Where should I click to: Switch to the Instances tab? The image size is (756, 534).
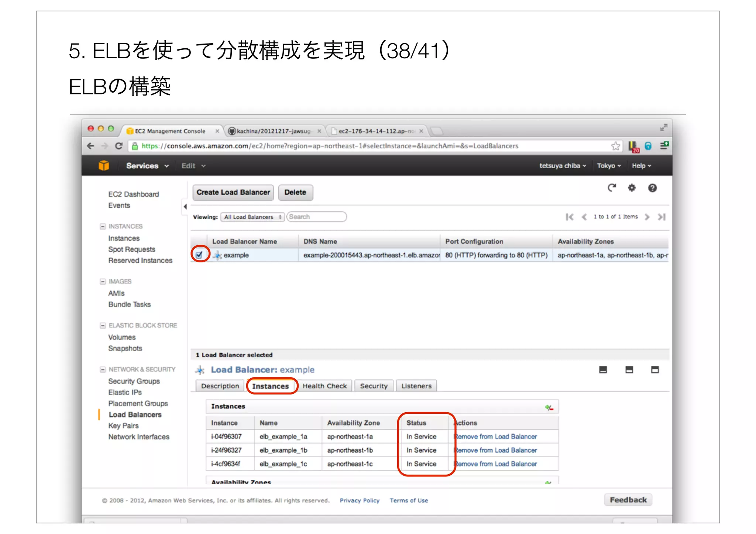271,386
